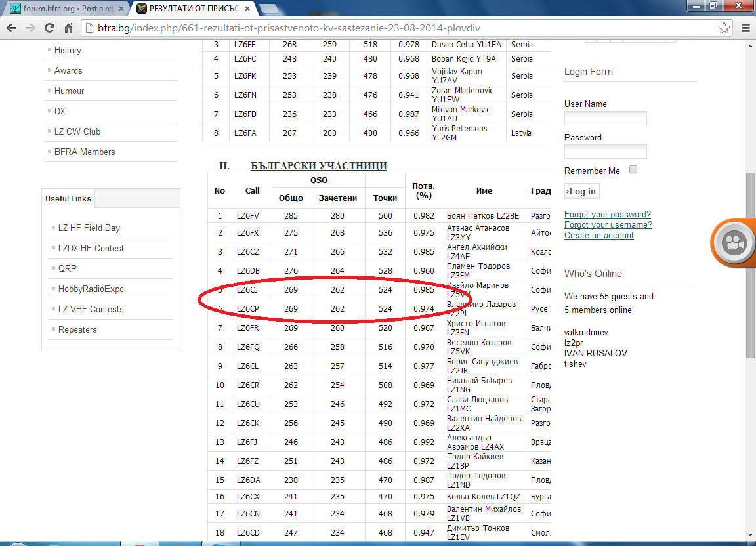Focus the Password input field

point(605,152)
